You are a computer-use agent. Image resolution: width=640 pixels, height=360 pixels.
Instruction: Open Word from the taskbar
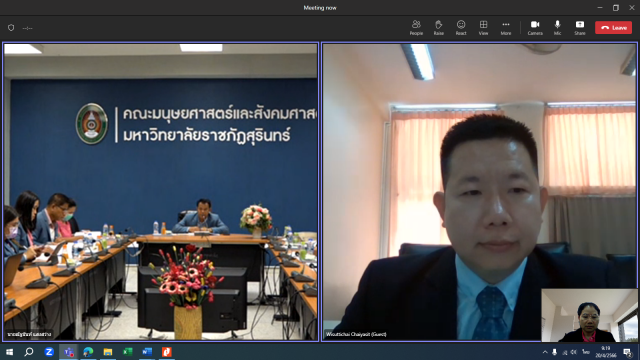pos(147,352)
